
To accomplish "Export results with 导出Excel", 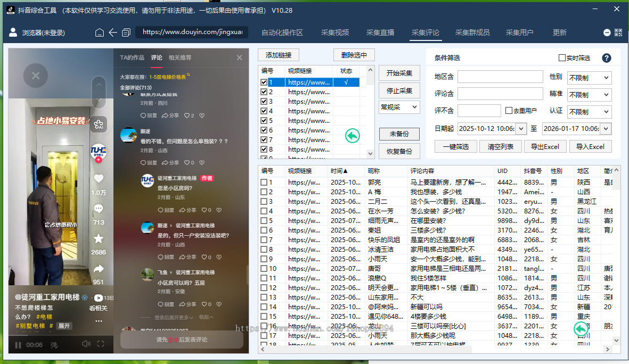I will [545, 147].
